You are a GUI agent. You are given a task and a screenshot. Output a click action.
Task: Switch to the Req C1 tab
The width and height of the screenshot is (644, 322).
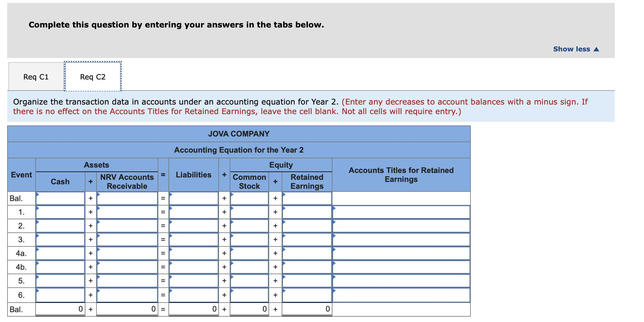[36, 77]
